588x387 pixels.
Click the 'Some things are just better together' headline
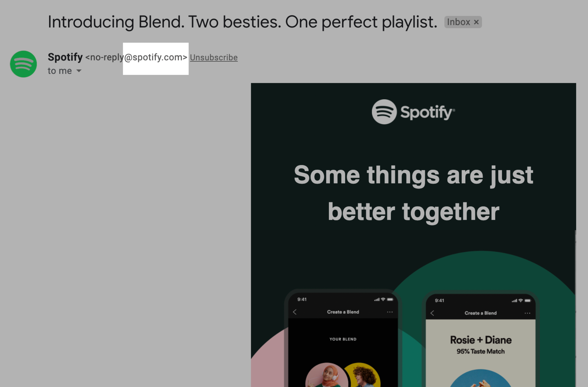pyautogui.click(x=413, y=193)
